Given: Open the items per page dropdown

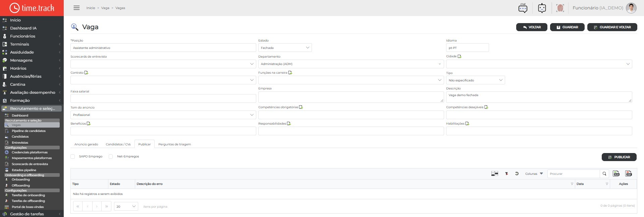Looking at the screenshot, I should pyautogui.click(x=126, y=206).
